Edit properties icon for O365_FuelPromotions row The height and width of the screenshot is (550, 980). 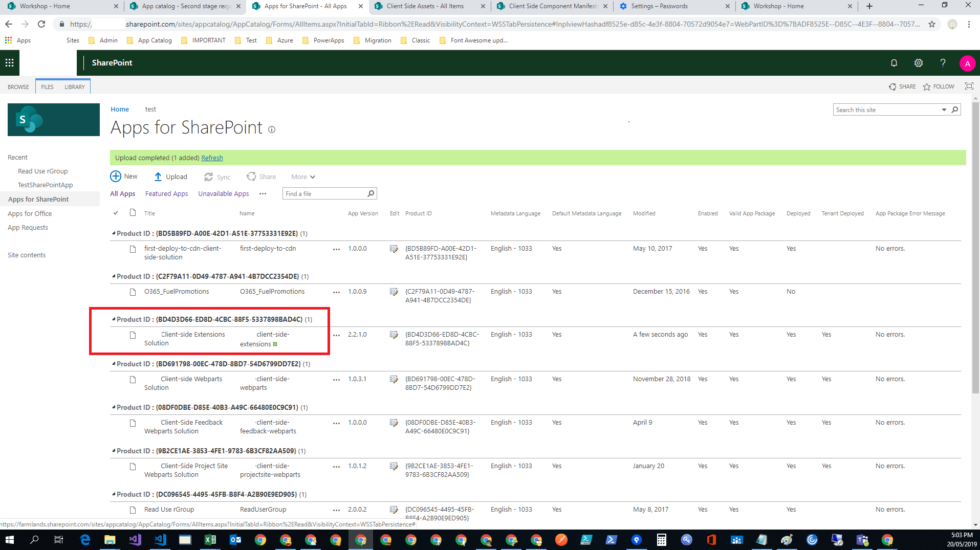394,292
